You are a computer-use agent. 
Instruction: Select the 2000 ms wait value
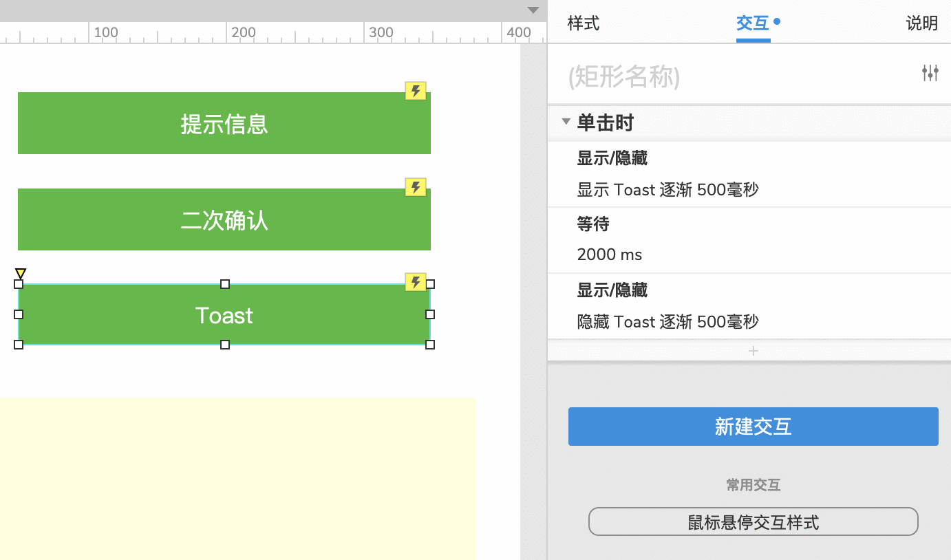coord(610,255)
